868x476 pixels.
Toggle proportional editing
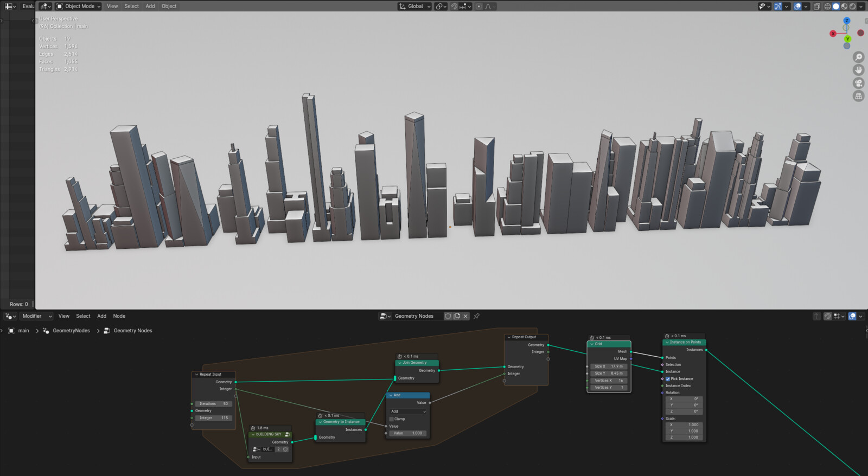point(479,6)
